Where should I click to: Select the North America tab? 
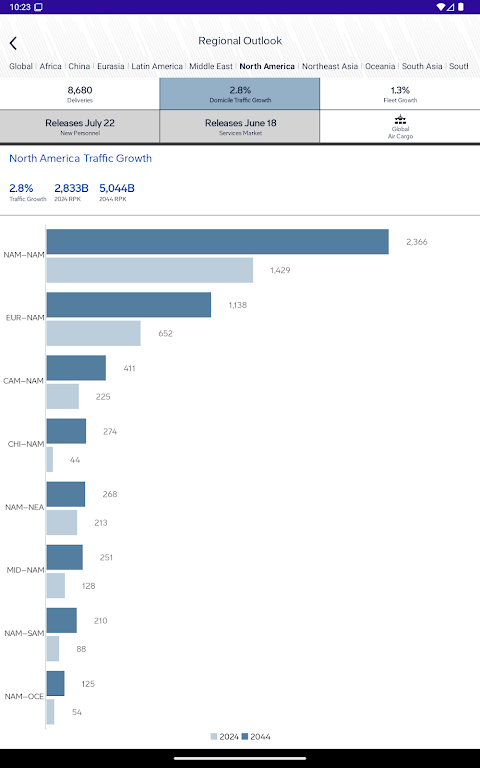tap(267, 66)
